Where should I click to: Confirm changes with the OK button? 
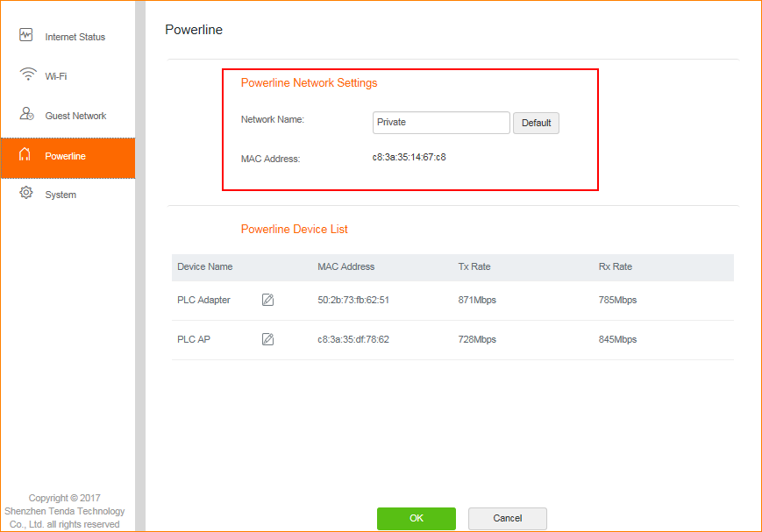click(x=417, y=518)
